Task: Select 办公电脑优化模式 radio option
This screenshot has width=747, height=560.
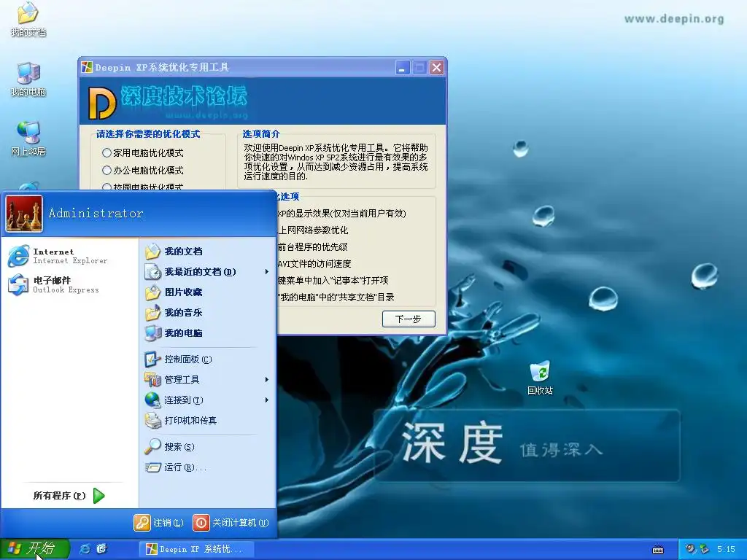Action: pos(143,171)
